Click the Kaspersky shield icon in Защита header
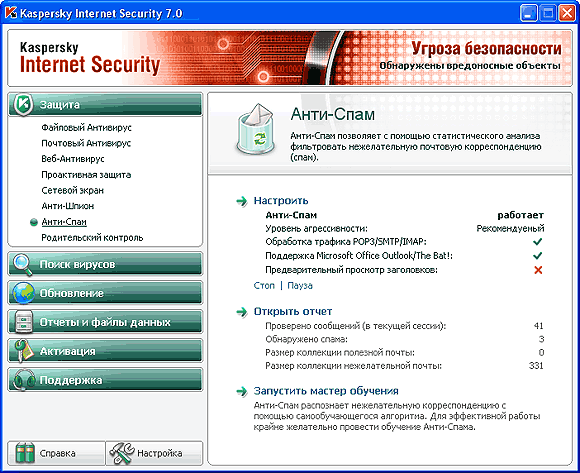580x473 pixels. [24, 104]
